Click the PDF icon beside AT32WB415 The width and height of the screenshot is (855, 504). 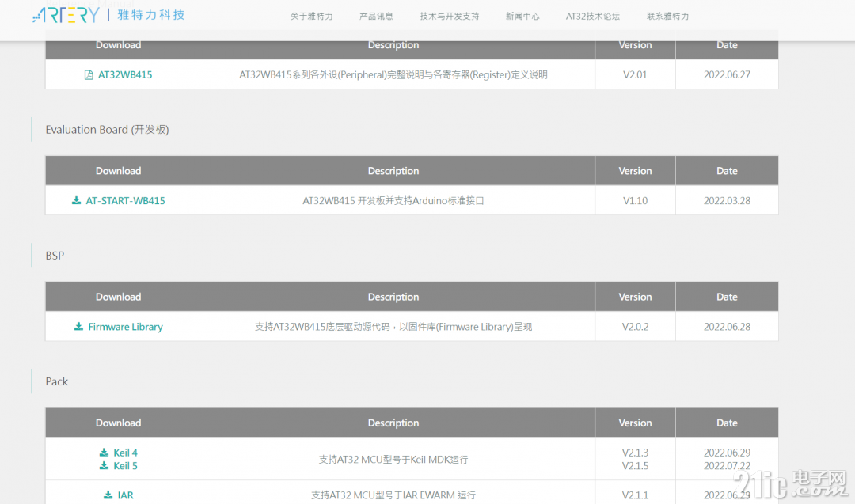coord(89,75)
